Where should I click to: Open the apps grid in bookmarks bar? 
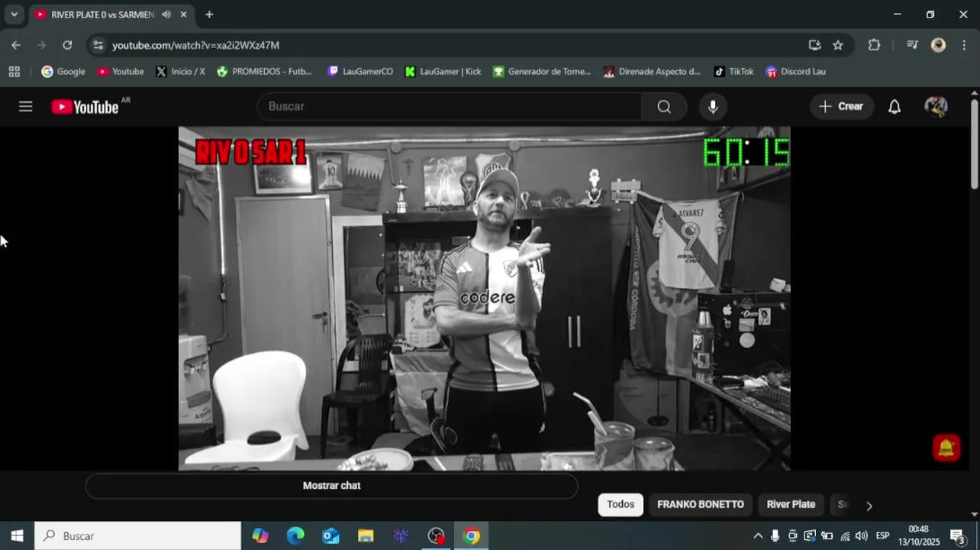15,72
